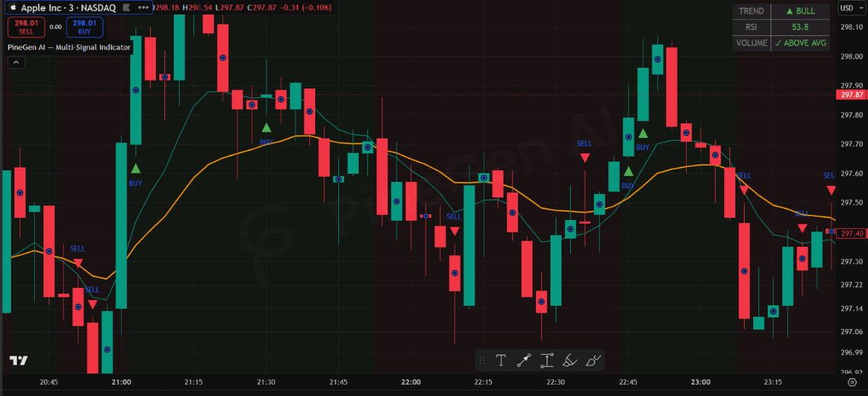Select PineGen AI — Multi-Signal Indicator legend
The width and height of the screenshot is (868, 396).
coord(69,48)
